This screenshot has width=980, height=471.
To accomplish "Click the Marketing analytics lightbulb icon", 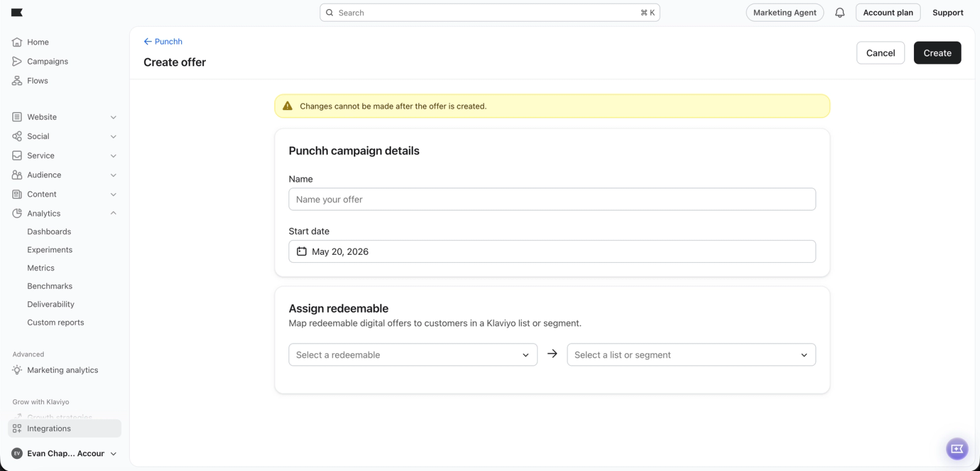I will (x=17, y=370).
